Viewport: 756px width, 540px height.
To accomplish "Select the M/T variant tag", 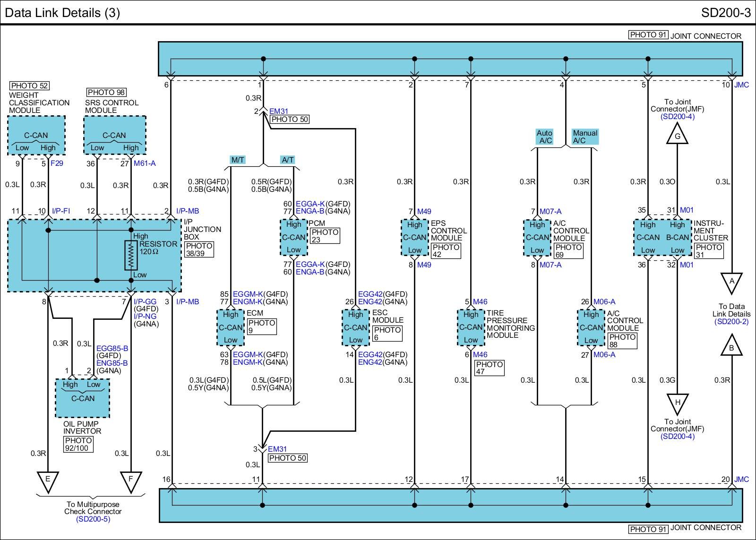I will (238, 160).
